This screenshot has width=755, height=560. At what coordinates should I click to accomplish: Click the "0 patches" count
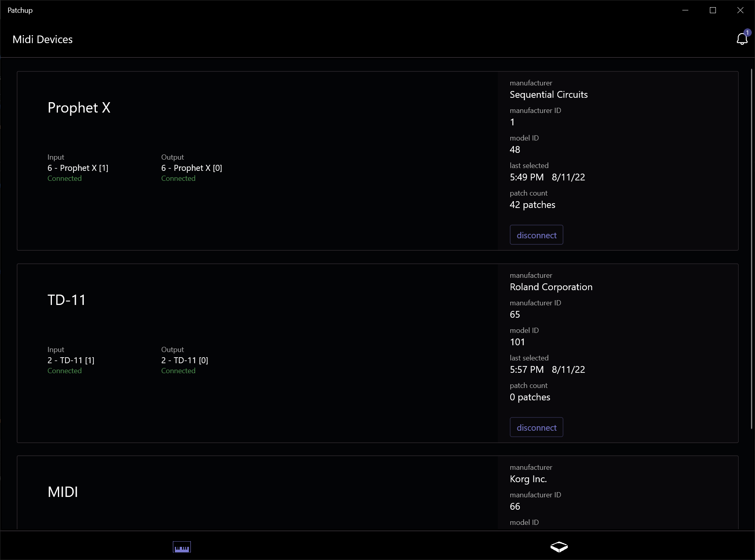click(x=530, y=397)
